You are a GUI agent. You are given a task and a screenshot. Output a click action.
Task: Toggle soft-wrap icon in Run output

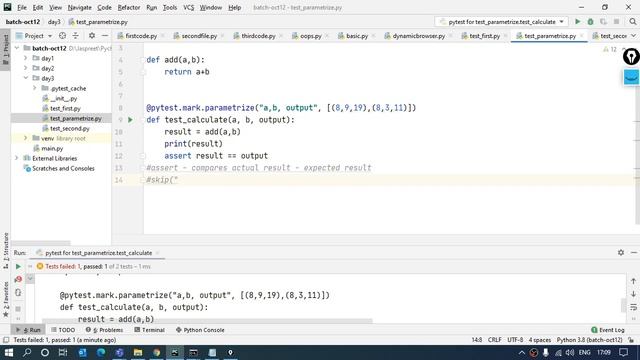tap(633, 307)
